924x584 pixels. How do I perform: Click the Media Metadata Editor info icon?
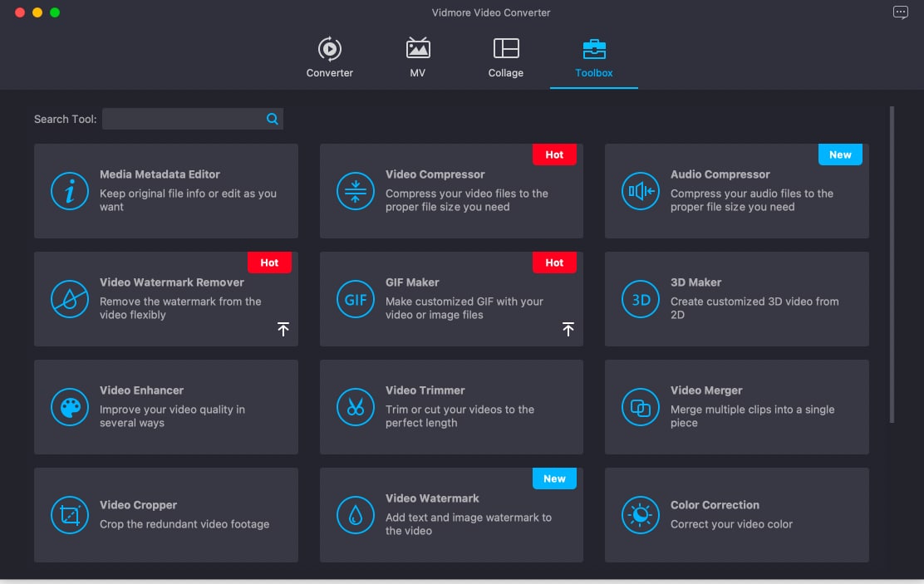coord(70,191)
